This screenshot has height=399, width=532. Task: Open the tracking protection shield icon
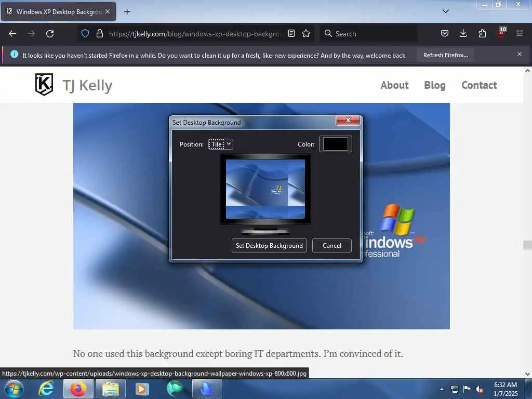click(x=85, y=33)
